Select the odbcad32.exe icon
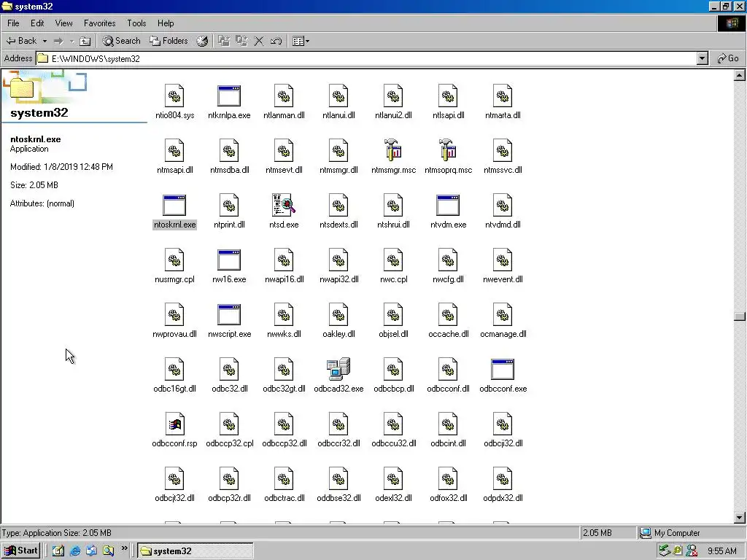 [338, 370]
